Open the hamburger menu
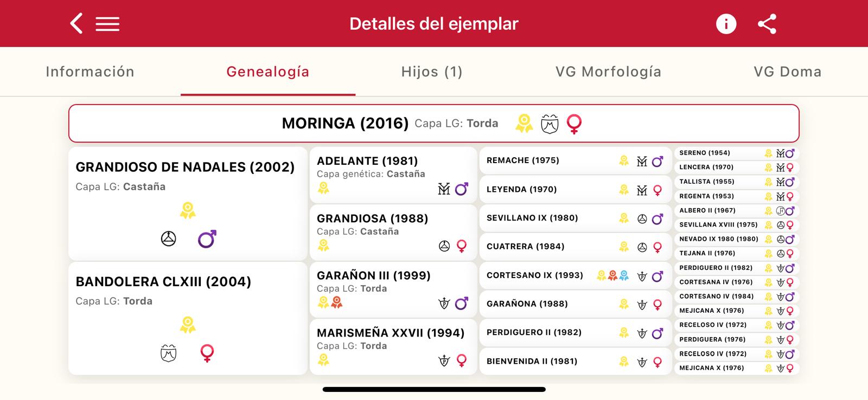Screen dimensions: 868x400 [107, 24]
